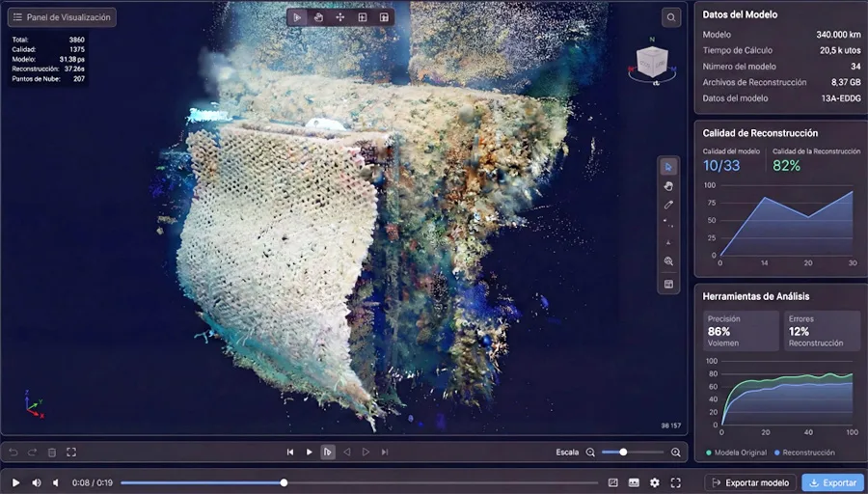Select the Errores 12% Reconstrucción card

tap(821, 331)
